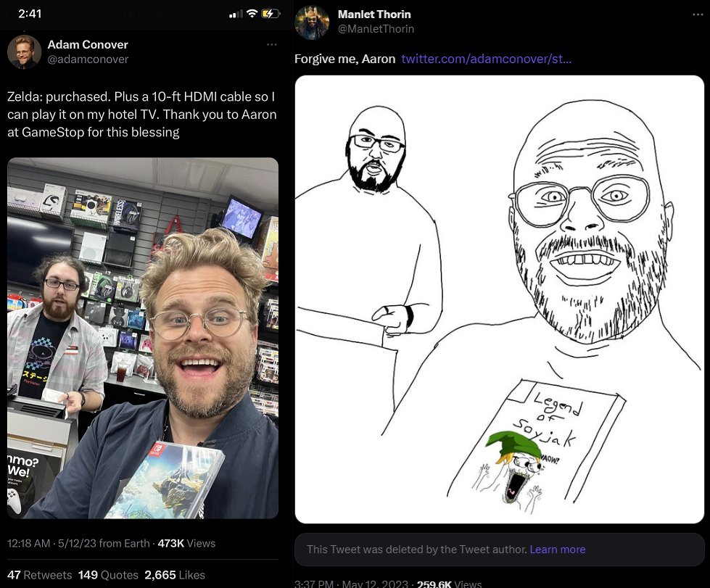Open the Manlet Thorin display name
This screenshot has width=710, height=588.
[x=374, y=15]
